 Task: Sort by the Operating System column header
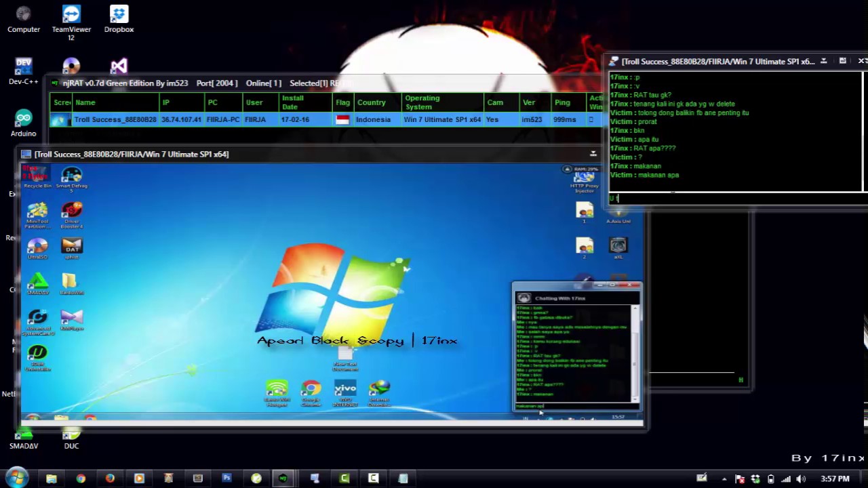[x=422, y=102]
